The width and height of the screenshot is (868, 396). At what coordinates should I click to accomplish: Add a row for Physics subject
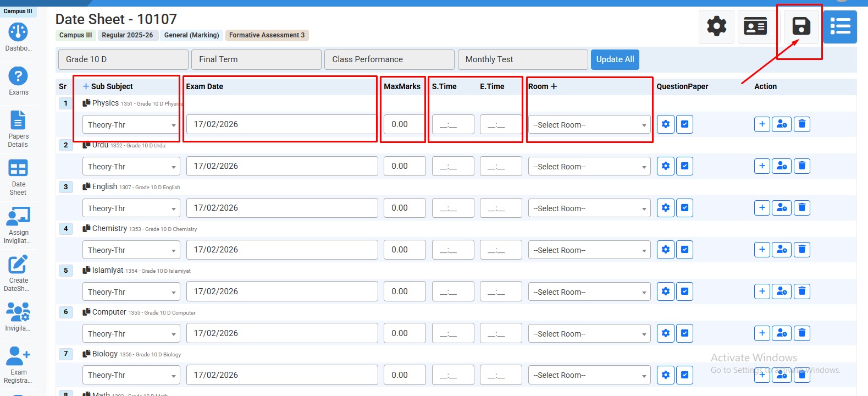pos(762,124)
